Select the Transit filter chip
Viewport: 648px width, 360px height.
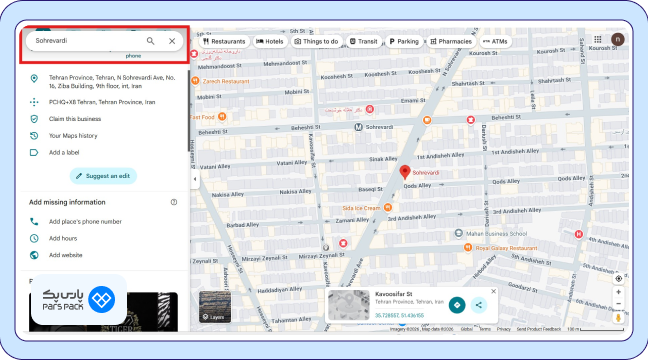(x=364, y=41)
